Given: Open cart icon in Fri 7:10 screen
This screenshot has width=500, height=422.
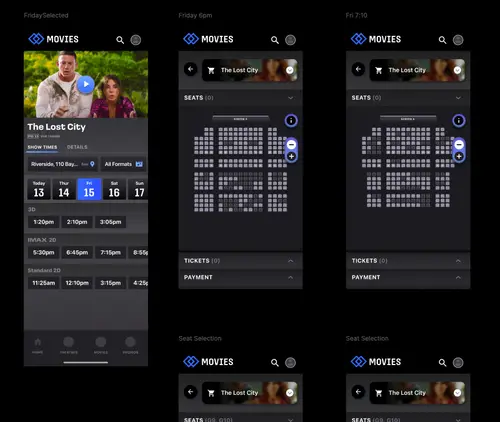Looking at the screenshot, I should [379, 70].
